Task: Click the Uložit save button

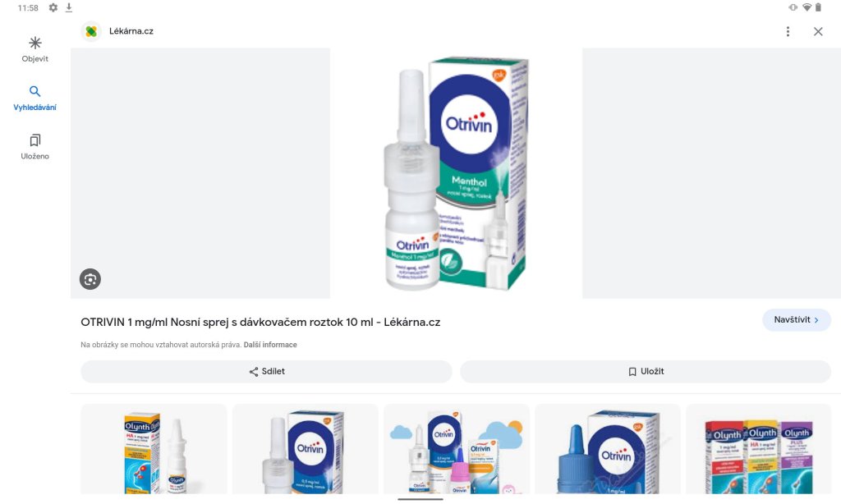Action: [646, 372]
